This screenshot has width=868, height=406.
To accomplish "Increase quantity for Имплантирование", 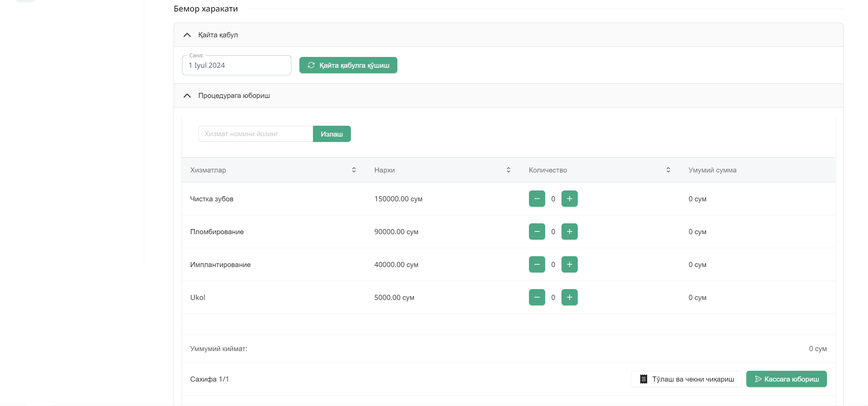I will pos(569,264).
